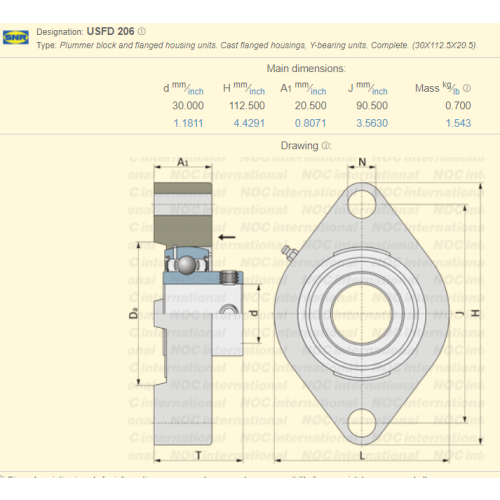Click the 'A1 mm/inch' column header
Screen dimensions: 500x500
[x=303, y=88]
